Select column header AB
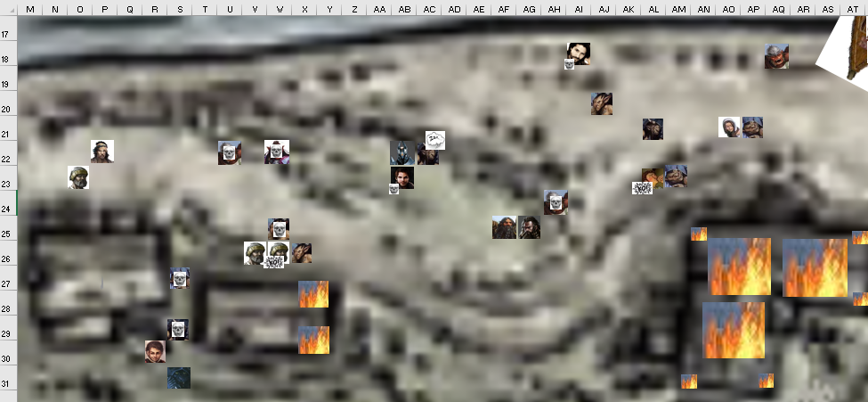868x402 pixels. [405, 10]
